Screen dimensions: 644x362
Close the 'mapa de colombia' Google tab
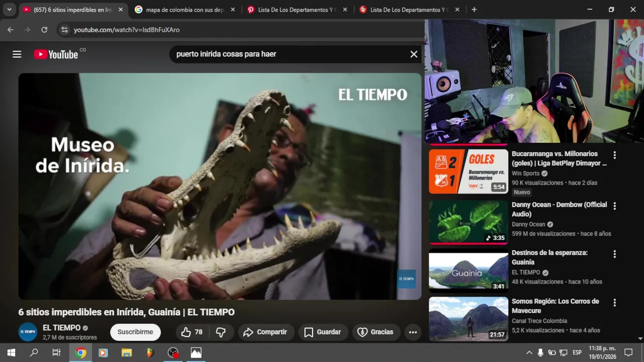click(232, 10)
